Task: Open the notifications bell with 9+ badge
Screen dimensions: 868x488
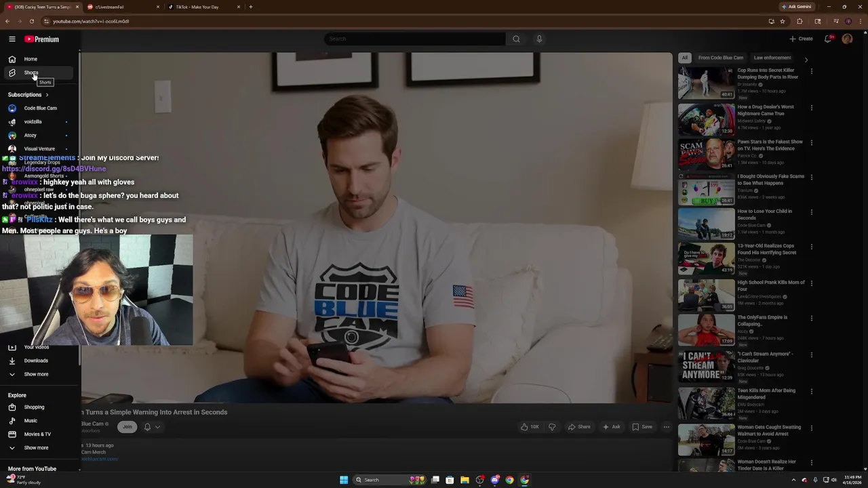Action: coord(827,39)
